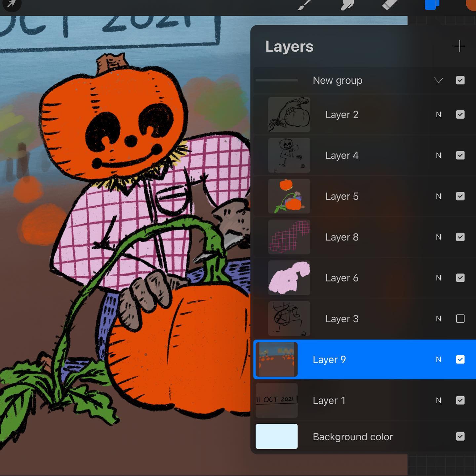
Task: Open blend mode N for Layer 8
Action: (x=439, y=237)
